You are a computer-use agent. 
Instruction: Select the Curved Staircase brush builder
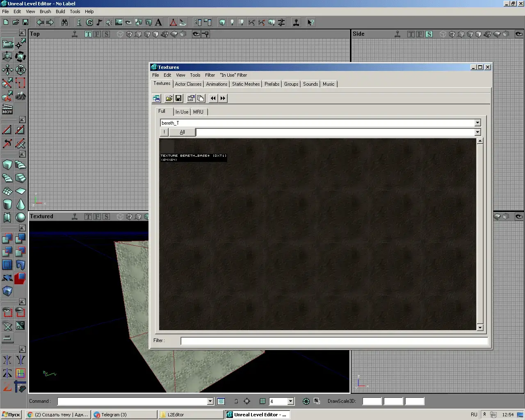tap(21, 165)
